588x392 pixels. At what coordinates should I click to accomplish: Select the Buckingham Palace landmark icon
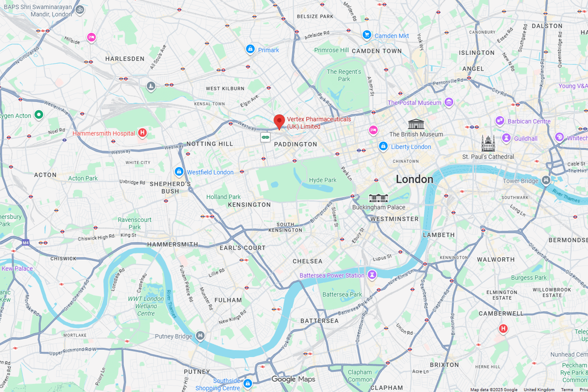[378, 198]
